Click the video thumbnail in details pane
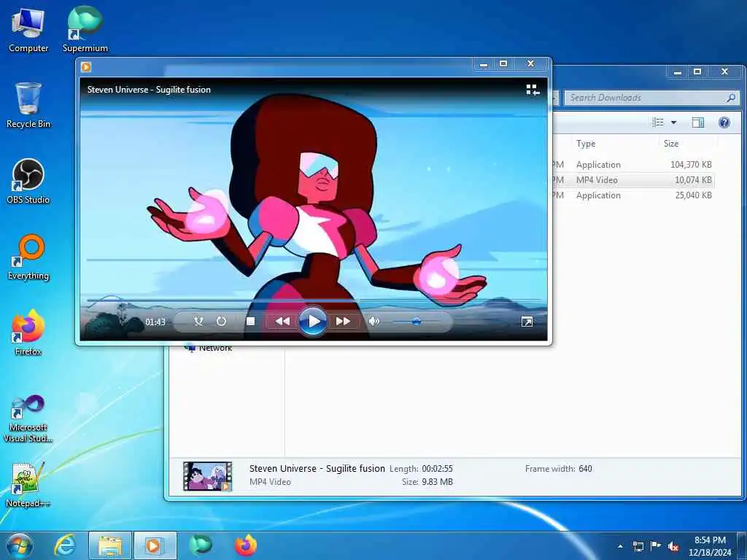The width and height of the screenshot is (747, 560). point(208,475)
